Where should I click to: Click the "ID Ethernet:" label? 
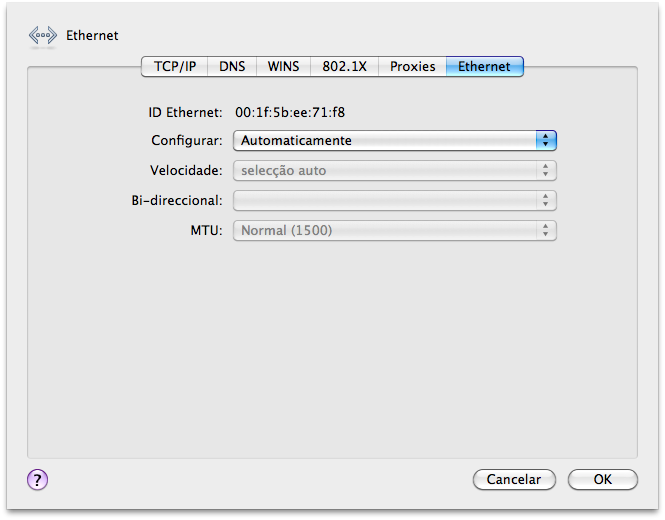[185, 113]
